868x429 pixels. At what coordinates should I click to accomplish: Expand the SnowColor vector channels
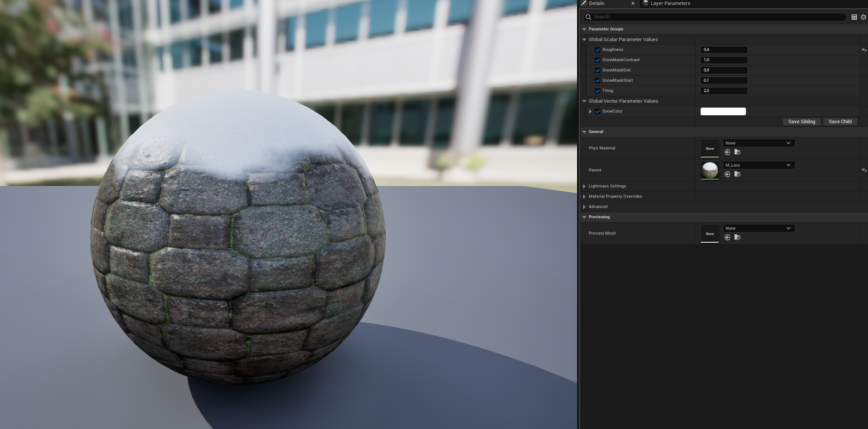coord(590,111)
